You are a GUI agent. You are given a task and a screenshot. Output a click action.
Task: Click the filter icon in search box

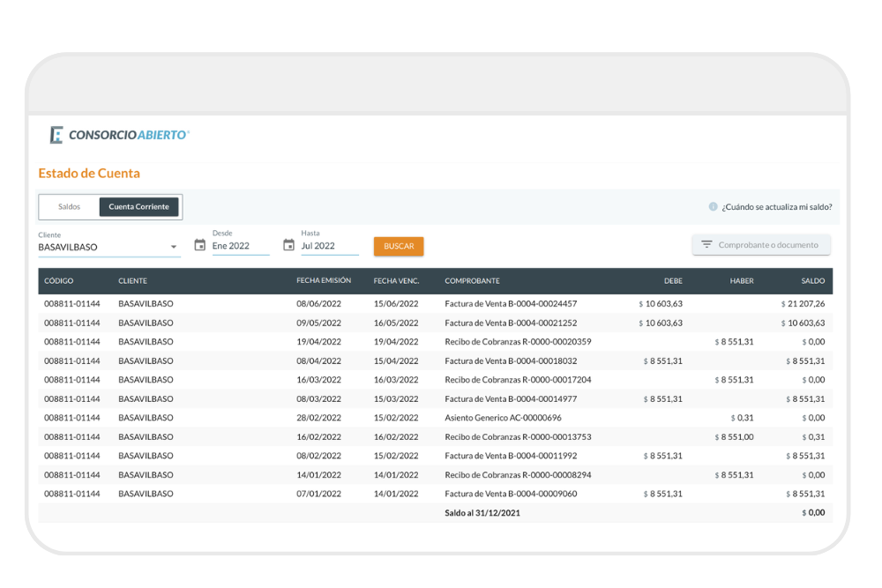(x=706, y=245)
